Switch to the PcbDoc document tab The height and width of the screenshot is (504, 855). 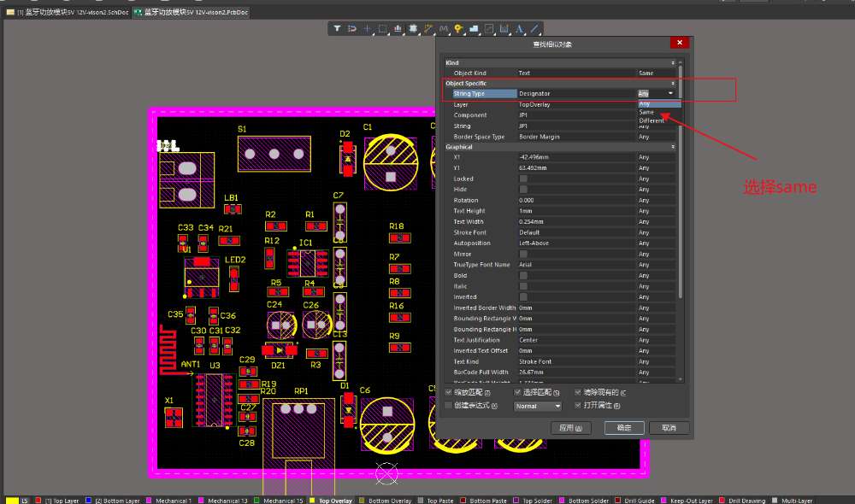[x=191, y=12]
